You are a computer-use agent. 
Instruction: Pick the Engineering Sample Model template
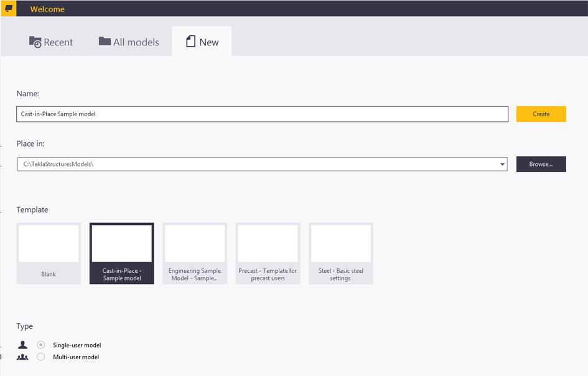click(195, 254)
